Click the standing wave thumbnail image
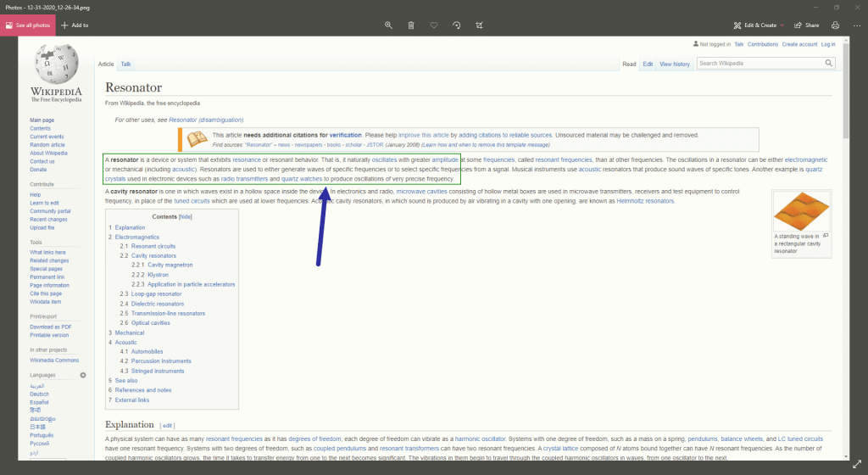This screenshot has width=868, height=475. coord(801,211)
